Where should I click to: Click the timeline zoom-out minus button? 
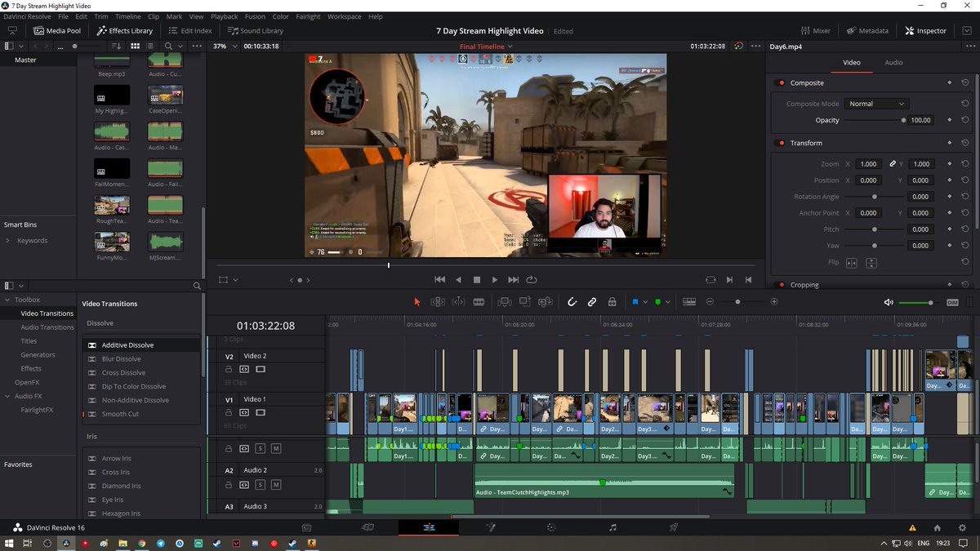click(710, 302)
